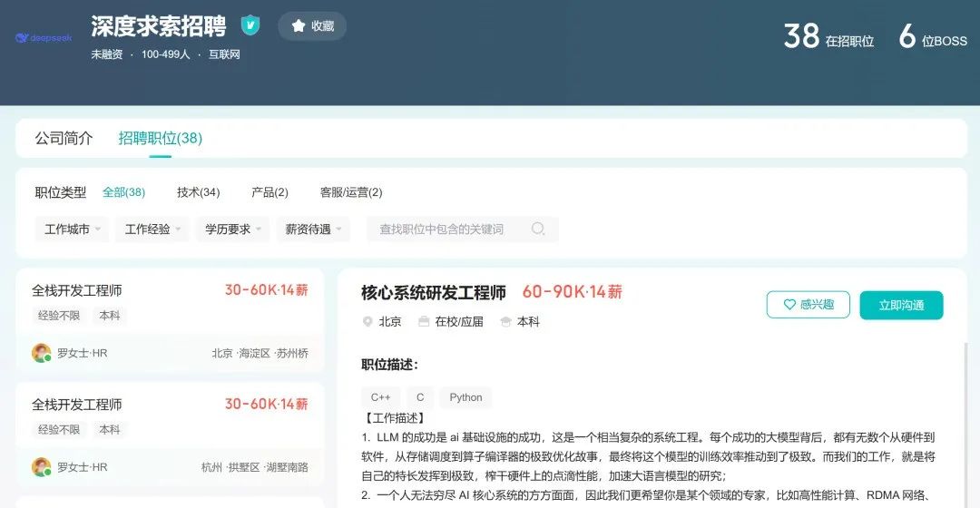The width and height of the screenshot is (980, 508).
Task: Click the verified shield badge icon
Action: coord(250,25)
